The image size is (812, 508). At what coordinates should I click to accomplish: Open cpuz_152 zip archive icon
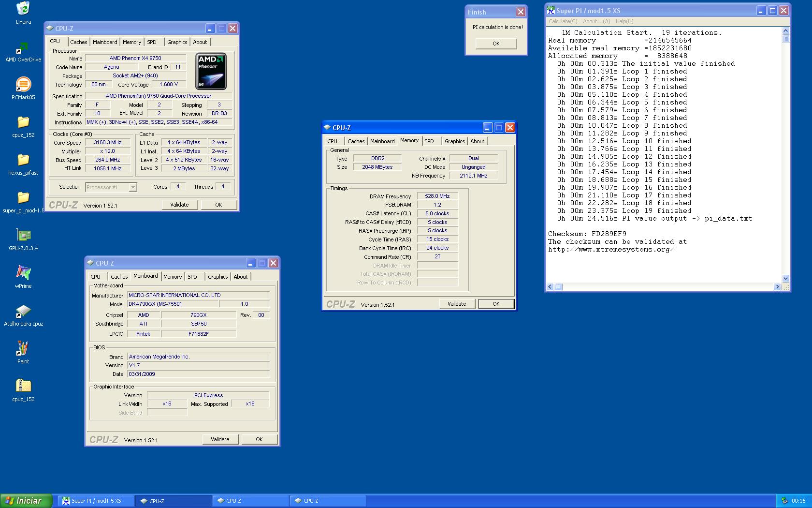[x=23, y=386]
